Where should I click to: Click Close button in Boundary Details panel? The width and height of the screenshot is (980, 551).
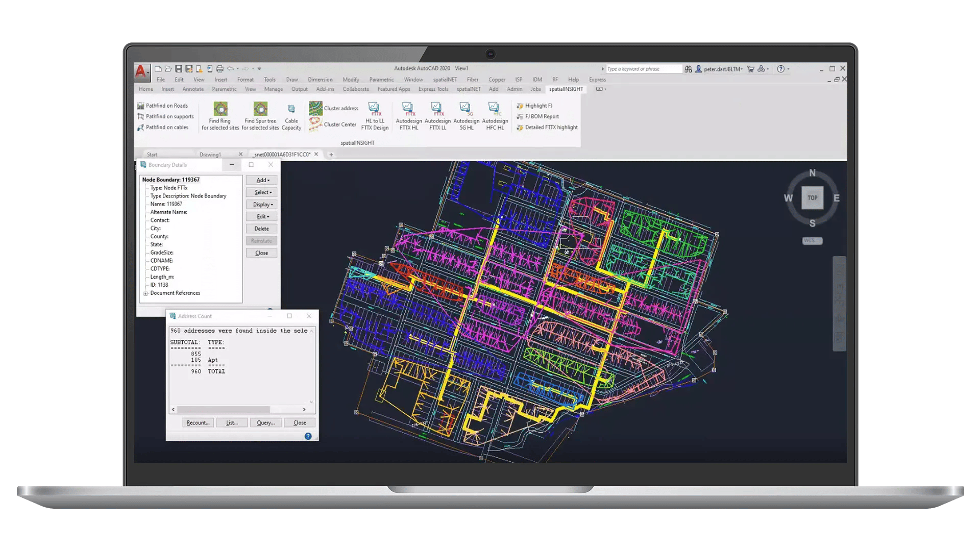262,253
